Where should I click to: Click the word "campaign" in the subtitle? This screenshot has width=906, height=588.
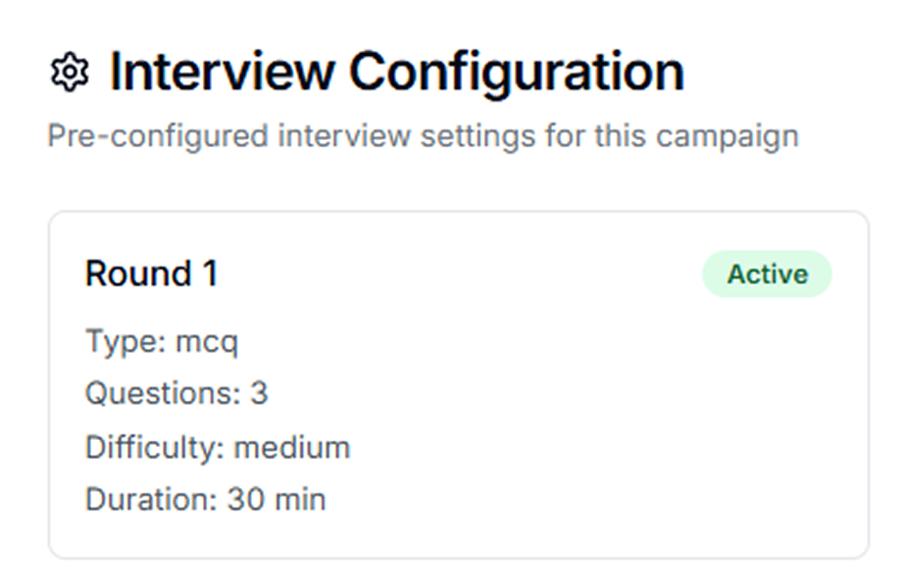(728, 137)
